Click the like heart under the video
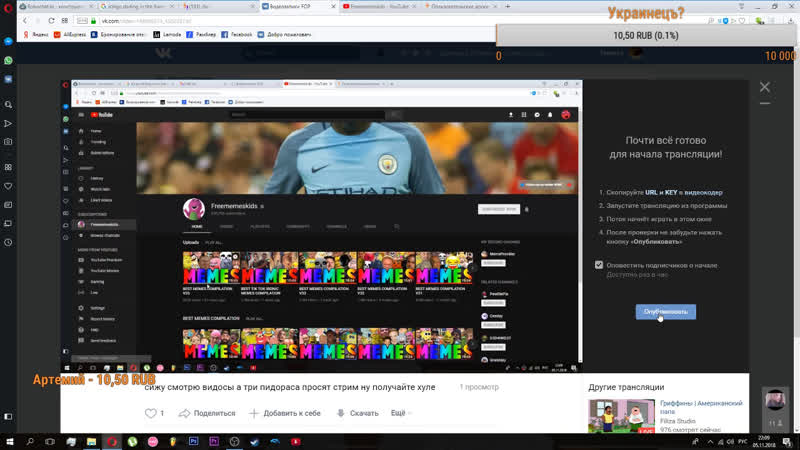 click(151, 413)
